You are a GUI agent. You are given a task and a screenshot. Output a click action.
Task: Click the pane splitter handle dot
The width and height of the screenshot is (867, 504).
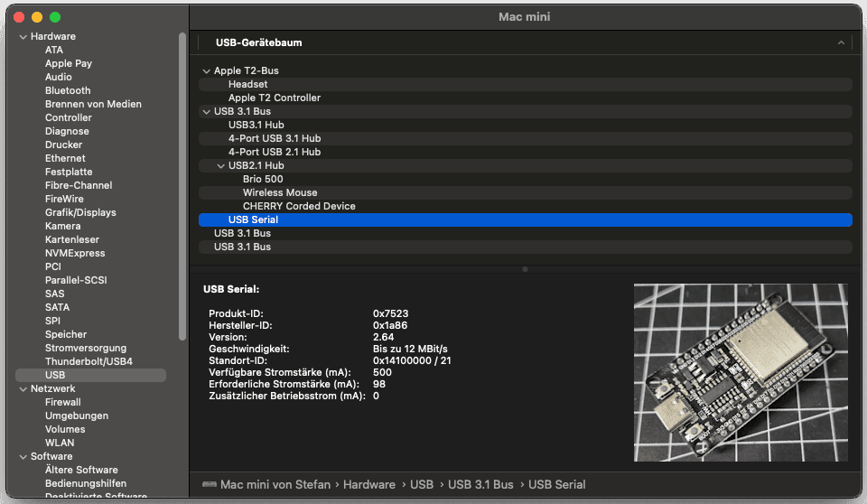tap(525, 269)
